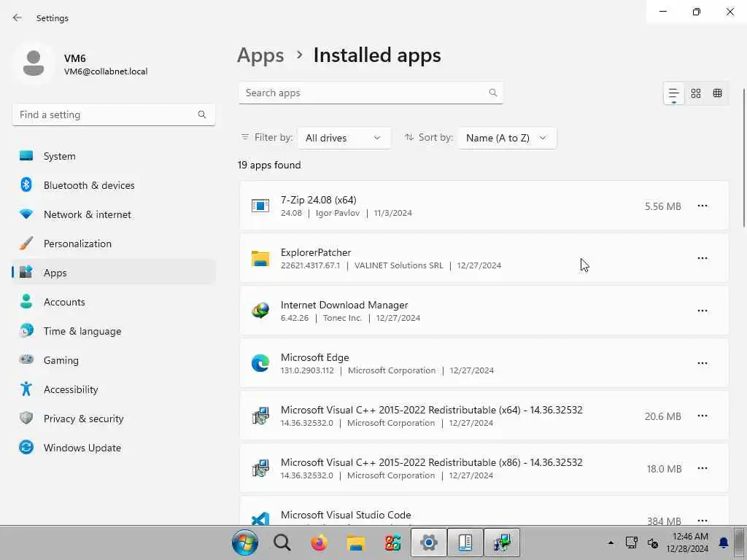
Task: Open Gaming settings
Action: pyautogui.click(x=114, y=360)
